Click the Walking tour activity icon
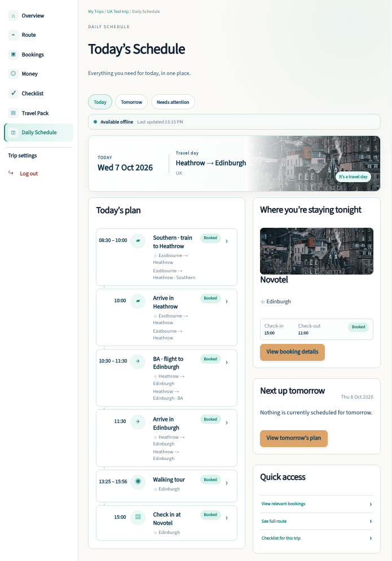 (x=138, y=482)
